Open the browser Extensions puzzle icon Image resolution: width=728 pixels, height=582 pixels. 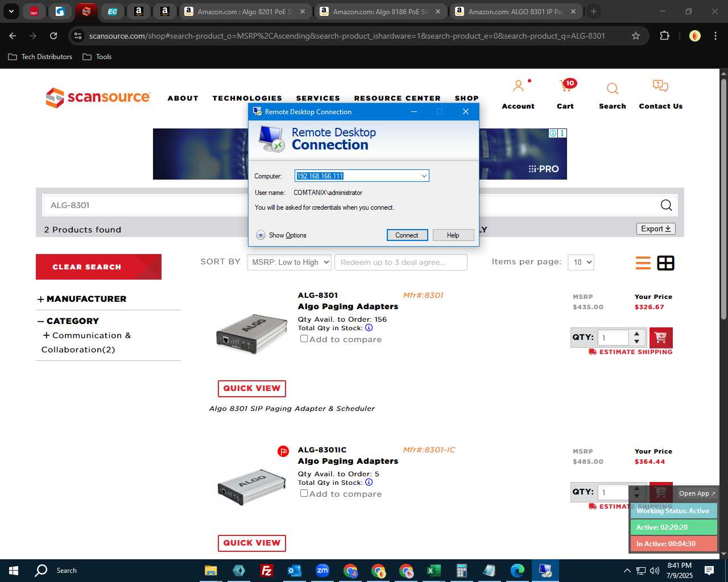pos(664,36)
